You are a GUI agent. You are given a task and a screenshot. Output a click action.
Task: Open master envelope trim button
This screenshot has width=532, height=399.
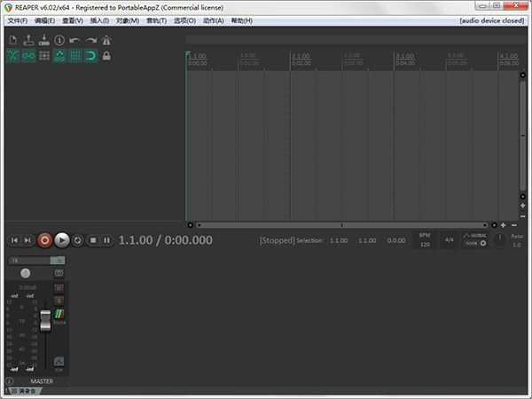point(59,364)
